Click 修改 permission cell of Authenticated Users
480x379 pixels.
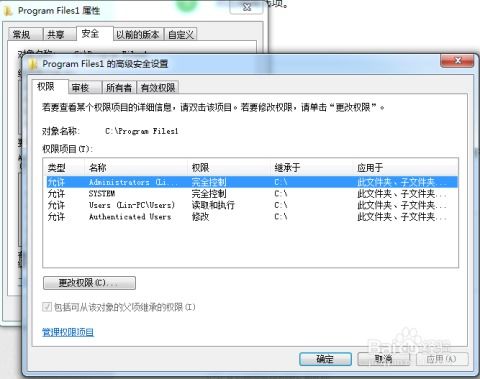[200, 217]
